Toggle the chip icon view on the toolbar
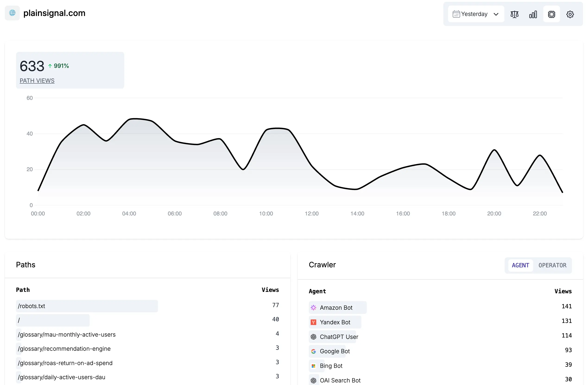The width and height of the screenshot is (588, 385). [551, 14]
